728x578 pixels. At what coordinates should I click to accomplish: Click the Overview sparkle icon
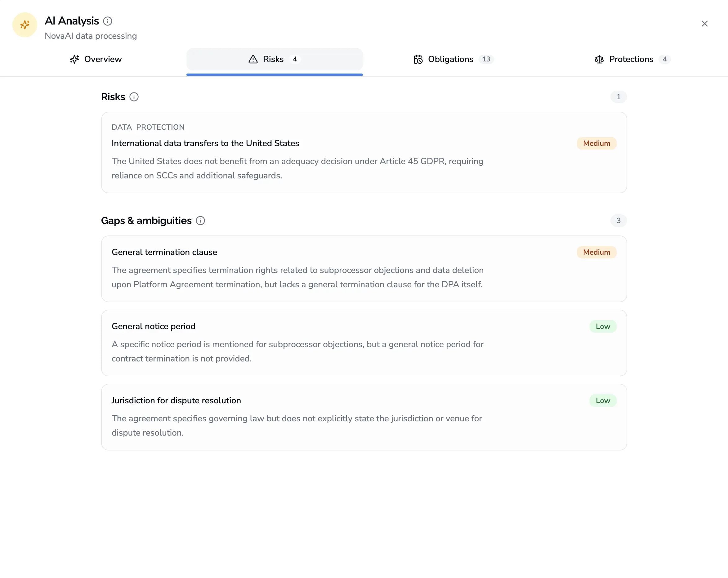(75, 59)
